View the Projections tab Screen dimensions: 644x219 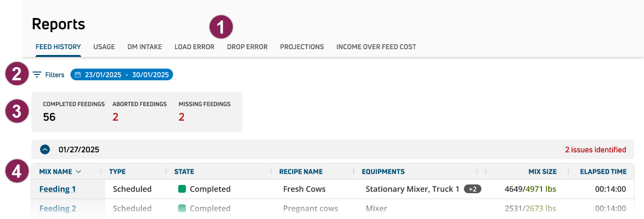(302, 47)
